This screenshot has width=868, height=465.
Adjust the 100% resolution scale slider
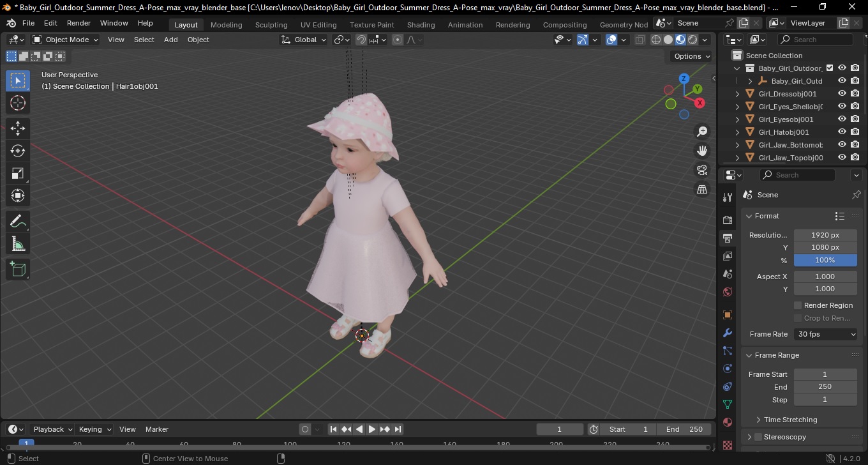[x=825, y=260]
